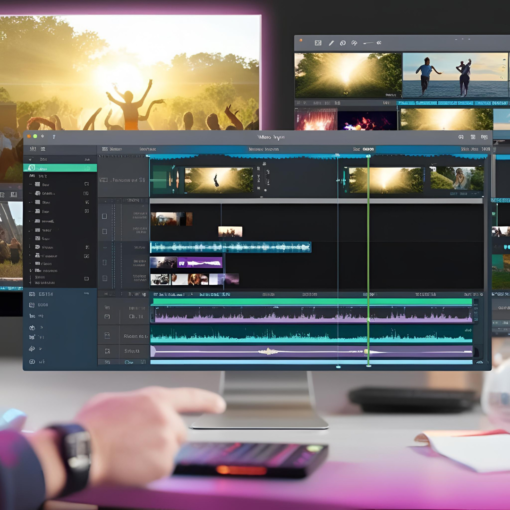510x510 pixels.
Task: Toggle the checkbox on the bottom thumbnail strip track
Action: [105, 278]
